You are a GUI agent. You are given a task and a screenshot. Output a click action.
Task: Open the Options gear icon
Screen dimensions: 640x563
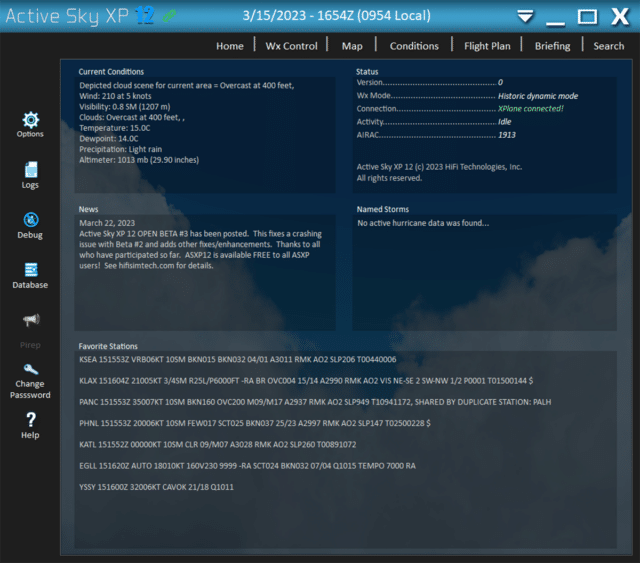click(x=30, y=119)
